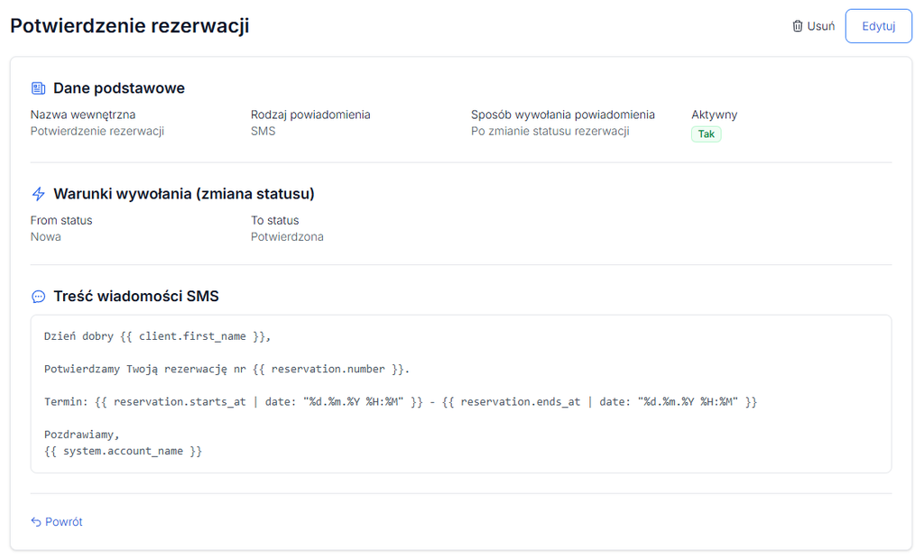Viewport: 924px width, 560px height.
Task: Click the Po zmianie statusu rezerwacji value
Action: tap(550, 131)
